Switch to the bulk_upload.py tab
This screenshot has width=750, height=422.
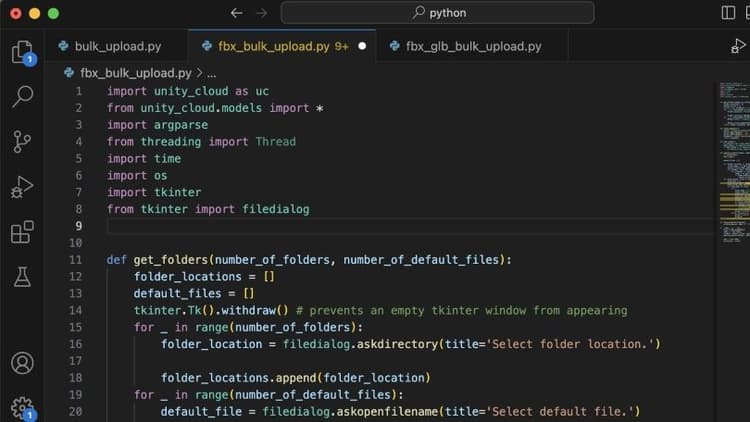point(116,46)
